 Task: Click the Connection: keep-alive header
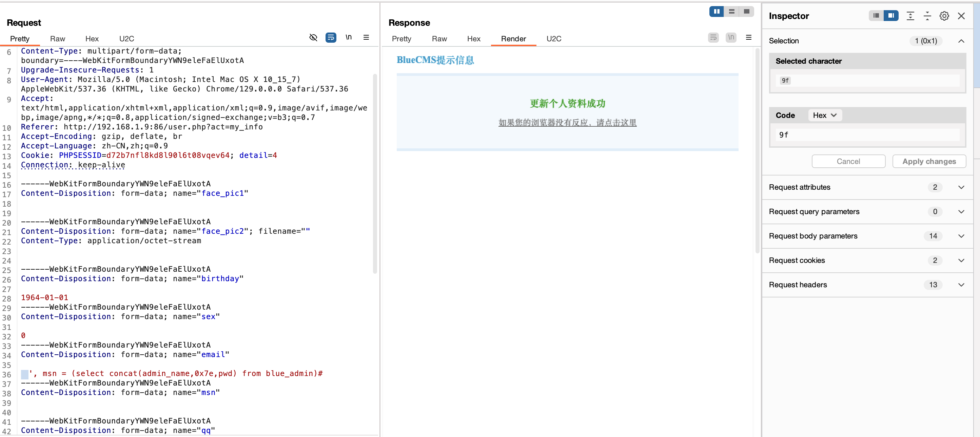coord(73,165)
